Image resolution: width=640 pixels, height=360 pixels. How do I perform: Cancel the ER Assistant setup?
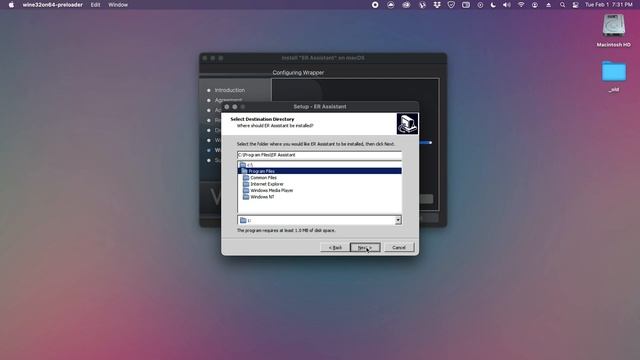pyautogui.click(x=399, y=247)
